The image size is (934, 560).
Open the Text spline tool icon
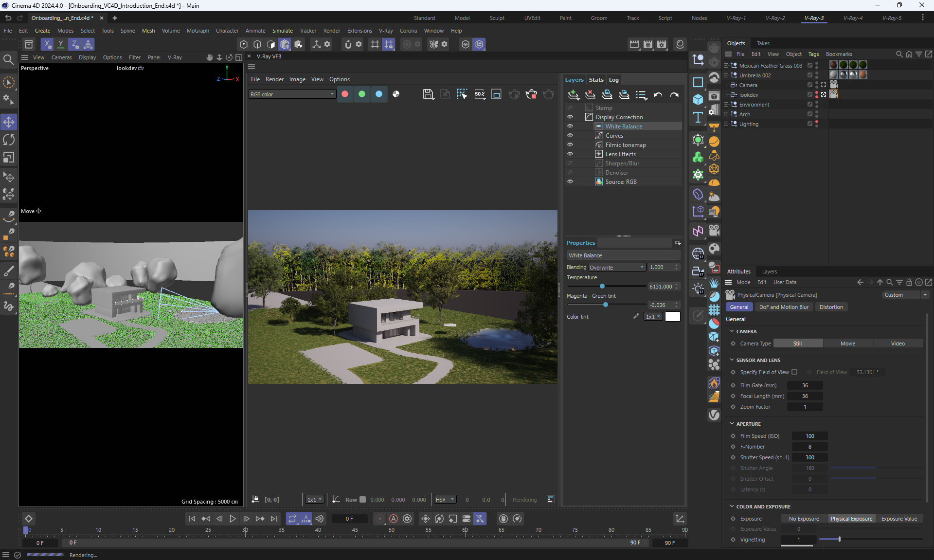[698, 117]
